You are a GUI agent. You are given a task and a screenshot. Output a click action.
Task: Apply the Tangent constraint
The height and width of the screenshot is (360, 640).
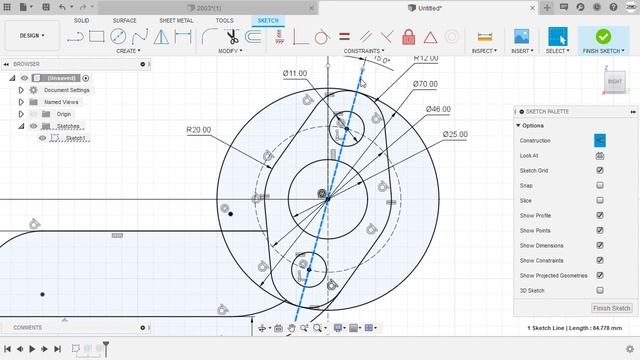pyautogui.click(x=322, y=37)
